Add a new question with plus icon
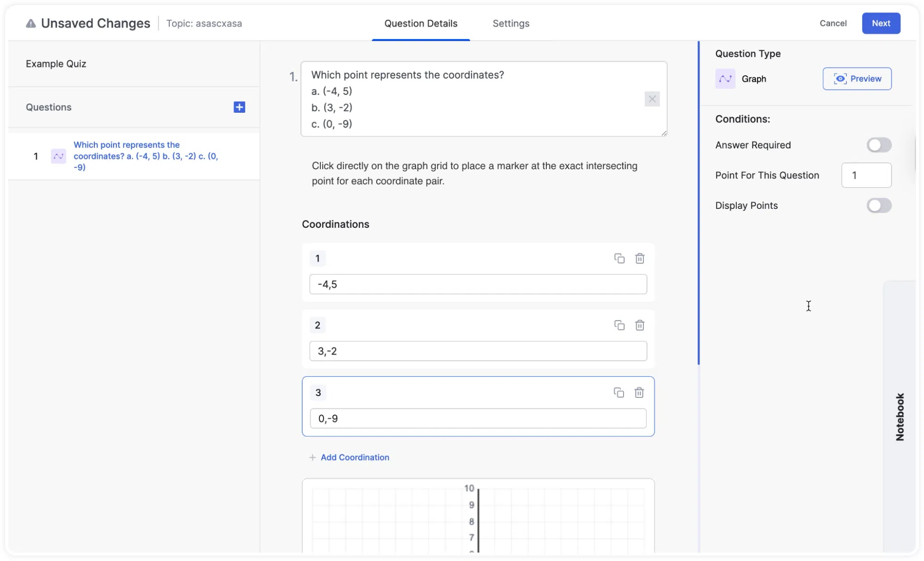Image resolution: width=924 pixels, height=561 pixels. point(239,107)
